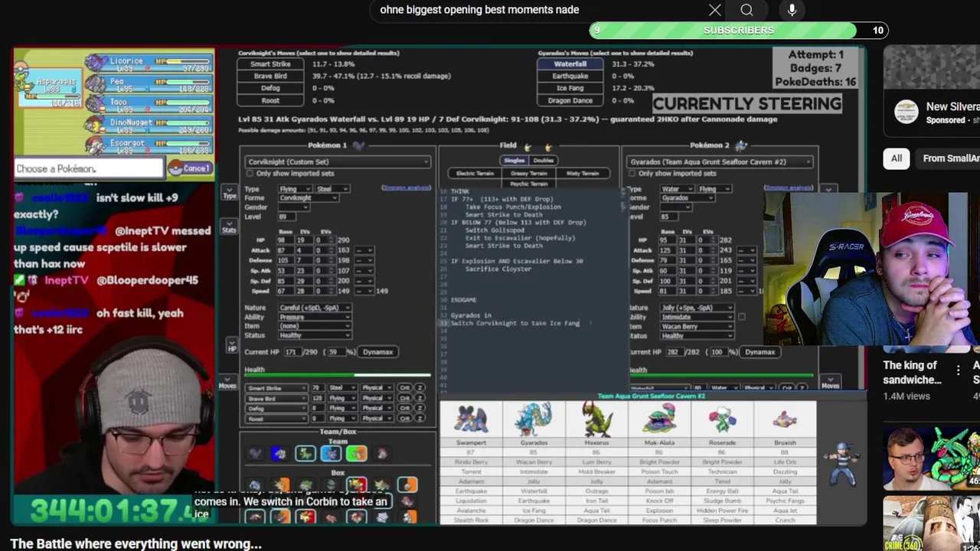The height and width of the screenshot is (551, 980).
Task: Click Pokémon 1 green Health bar
Action: pyautogui.click(x=337, y=376)
